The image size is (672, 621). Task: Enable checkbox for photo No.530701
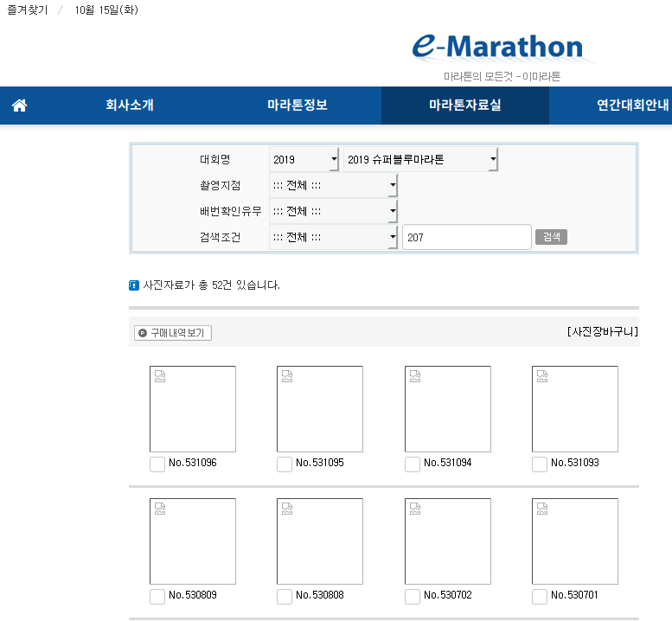coord(540,596)
